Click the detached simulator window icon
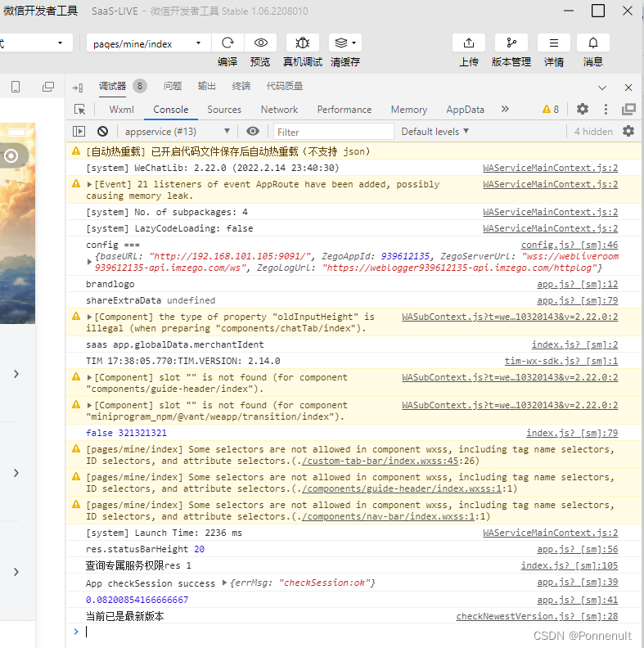 (x=48, y=87)
